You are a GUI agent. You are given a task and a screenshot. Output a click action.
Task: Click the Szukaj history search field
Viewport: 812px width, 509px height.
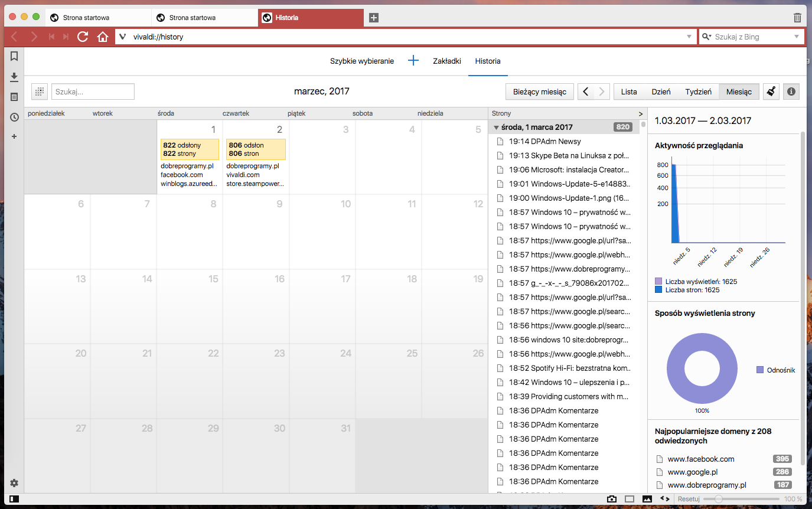coord(93,92)
